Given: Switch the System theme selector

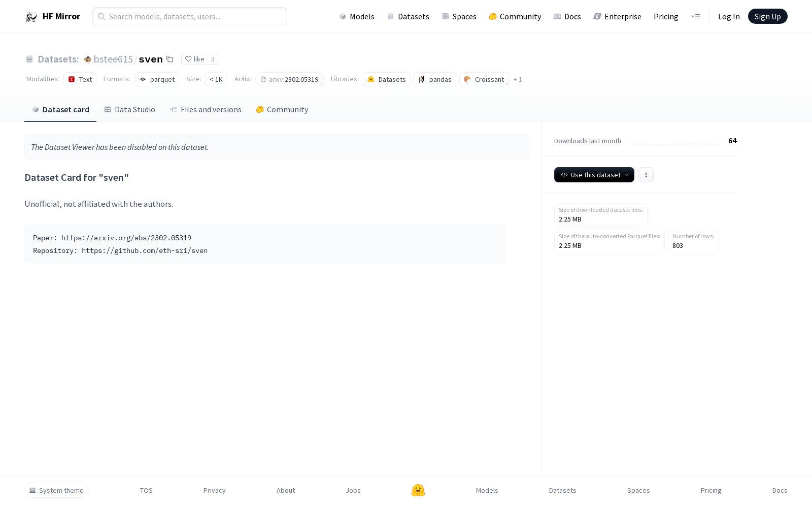Looking at the screenshot, I should (57, 490).
